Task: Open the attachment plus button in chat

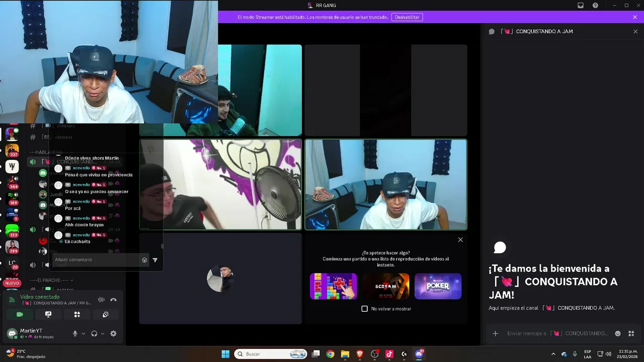Action: pyautogui.click(x=495, y=333)
